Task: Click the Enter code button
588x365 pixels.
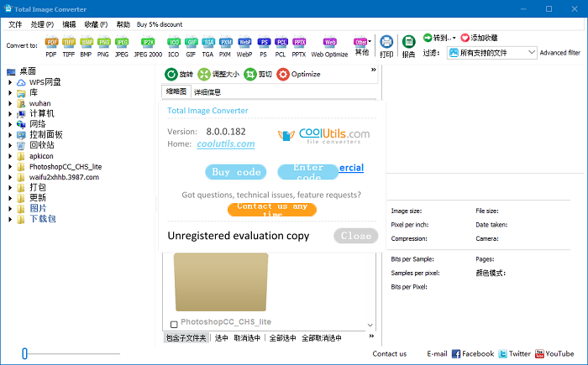Action: coord(308,172)
